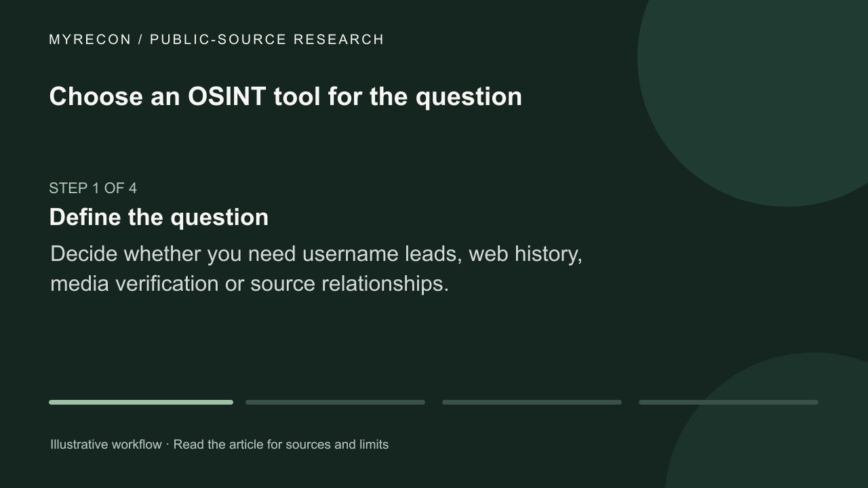
Task: Select the second step progress segment
Action: pos(335,402)
